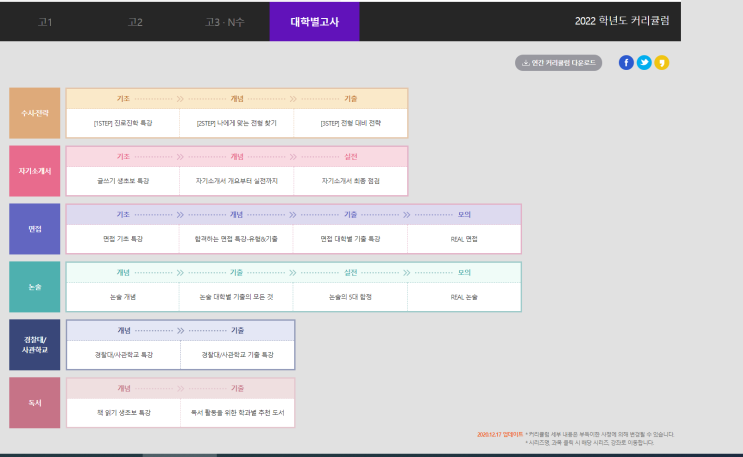Click 실전 stage header in 자기소개서 row
The image size is (743, 457).
(351, 156)
